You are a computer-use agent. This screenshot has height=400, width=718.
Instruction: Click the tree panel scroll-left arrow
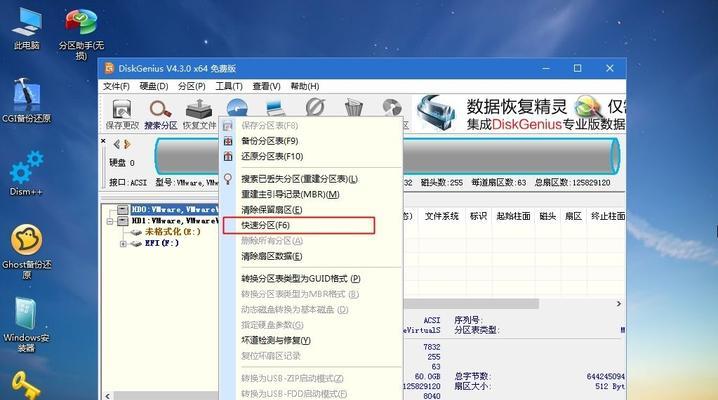click(108, 396)
